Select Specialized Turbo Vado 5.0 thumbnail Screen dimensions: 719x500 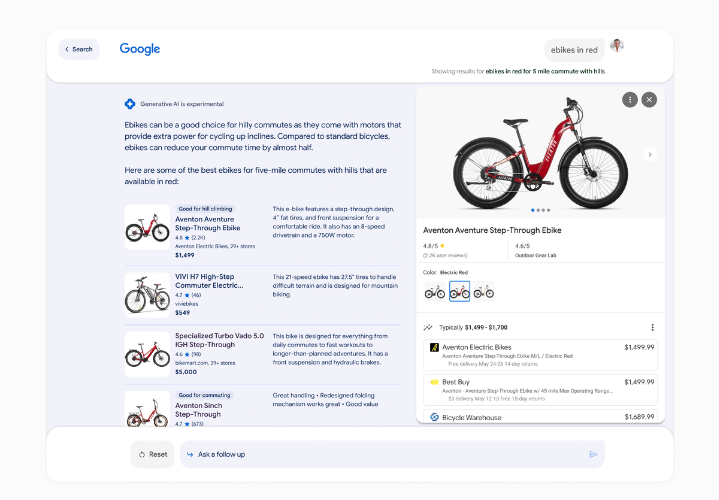(x=147, y=350)
